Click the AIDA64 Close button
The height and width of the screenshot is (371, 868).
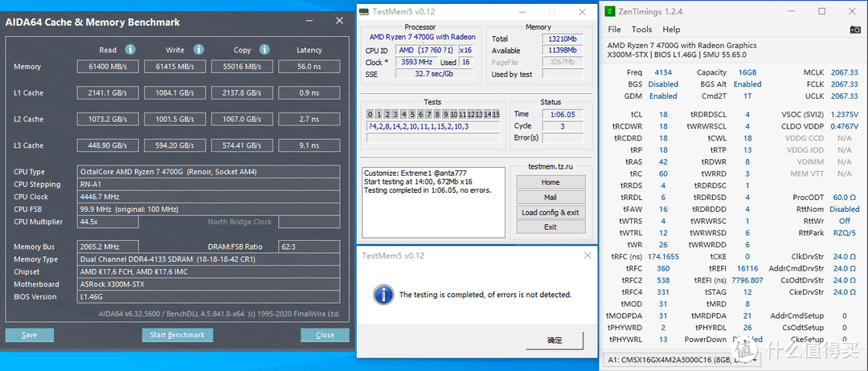[325, 335]
